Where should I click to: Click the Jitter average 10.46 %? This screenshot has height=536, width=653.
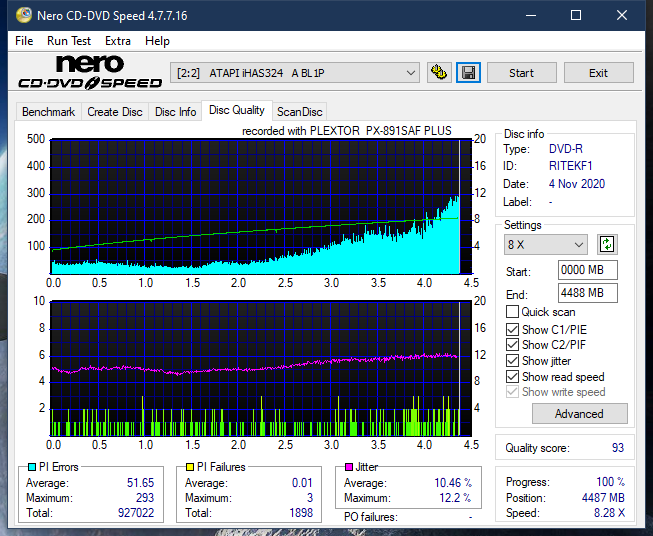coord(453,483)
